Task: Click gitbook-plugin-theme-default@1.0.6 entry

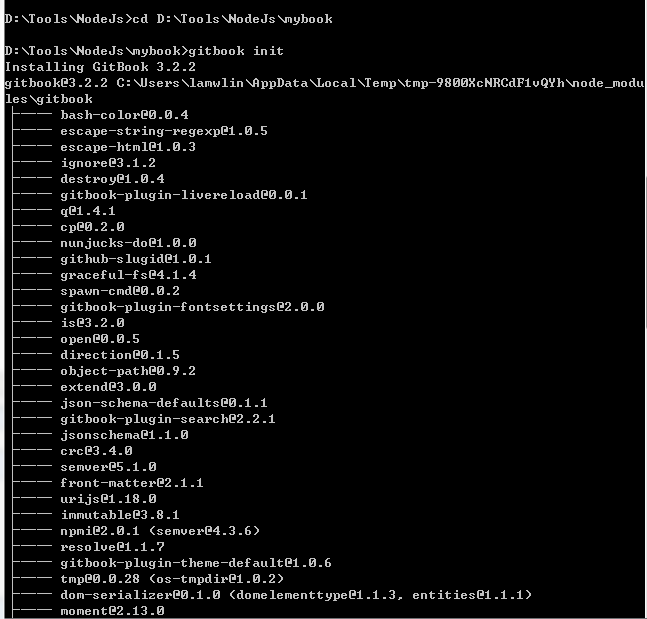Action: (x=196, y=563)
